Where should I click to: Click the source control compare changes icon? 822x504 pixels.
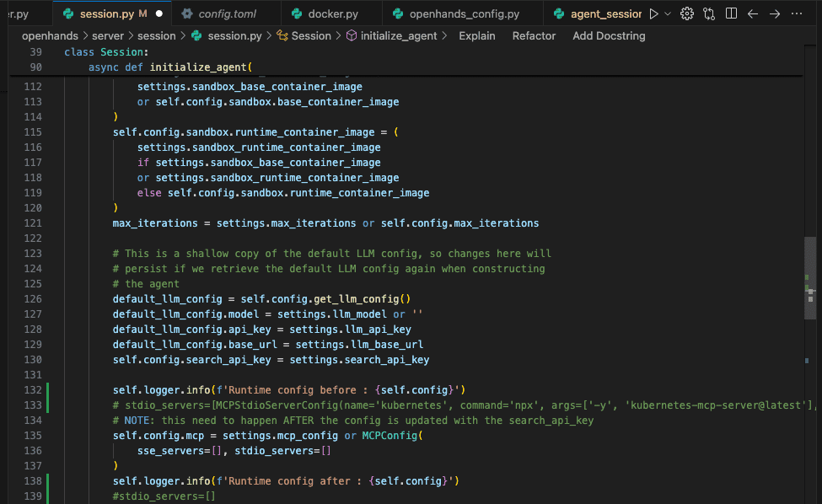tap(709, 14)
